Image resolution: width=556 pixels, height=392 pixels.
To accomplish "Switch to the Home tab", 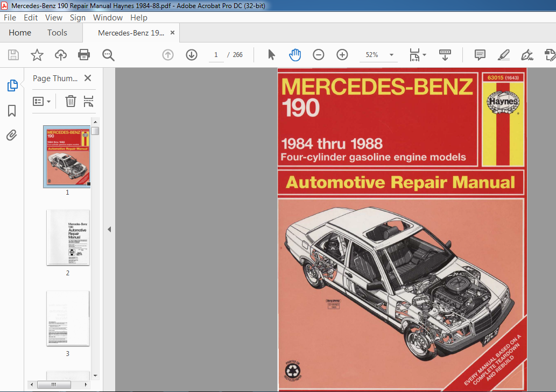I will 20,33.
